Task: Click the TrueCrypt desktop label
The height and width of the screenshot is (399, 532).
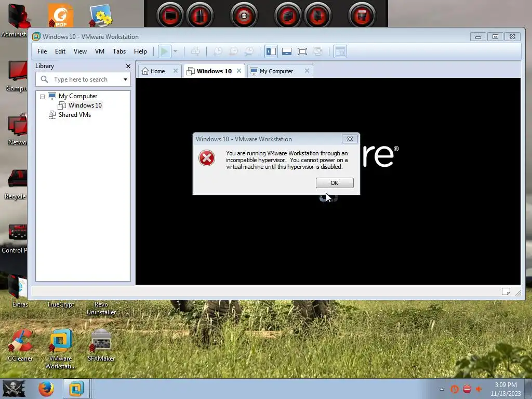Action: pos(60,304)
